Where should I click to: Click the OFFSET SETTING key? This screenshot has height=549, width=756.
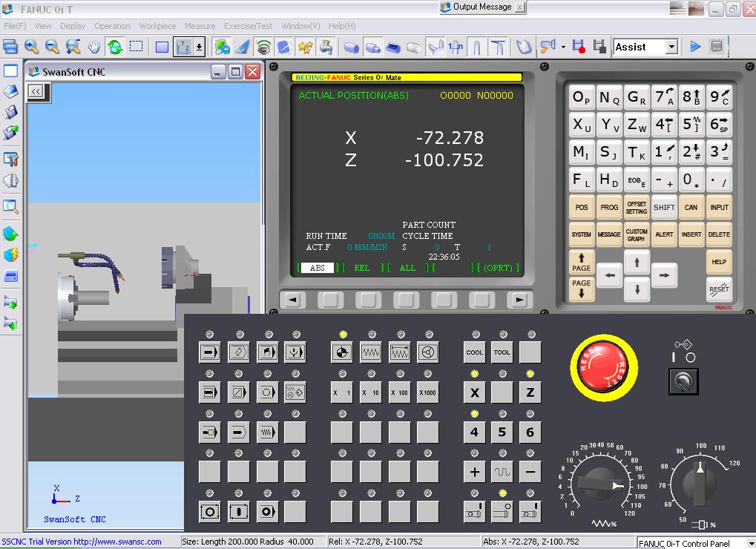(x=637, y=207)
